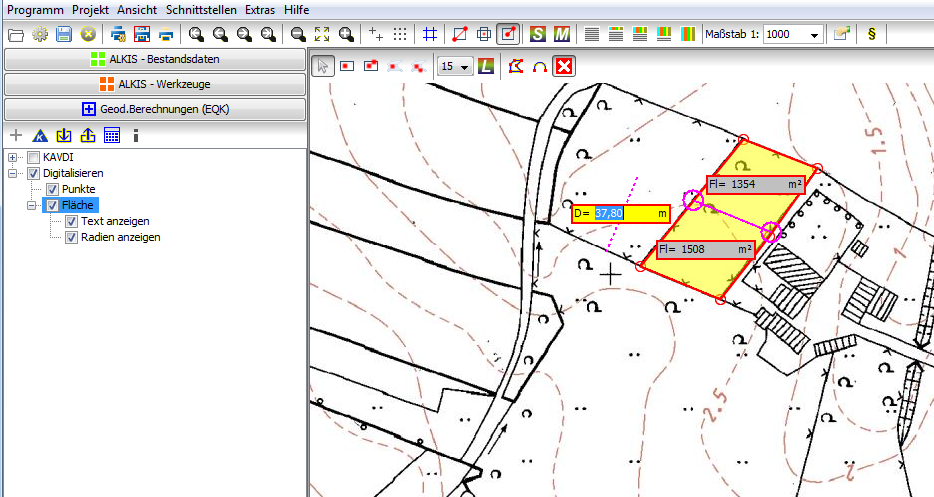Screen dimensions: 934x497
Task: Expand the KAVDI tree node
Action: [x=13, y=157]
